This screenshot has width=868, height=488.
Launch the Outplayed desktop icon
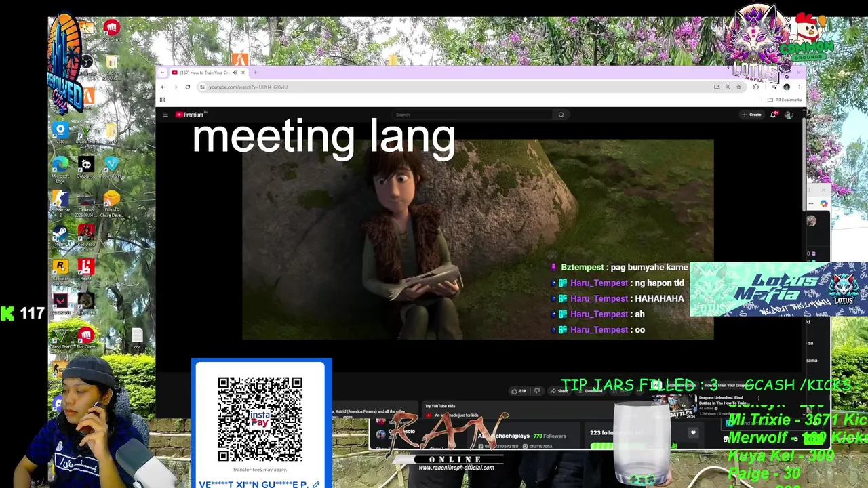pyautogui.click(x=86, y=167)
